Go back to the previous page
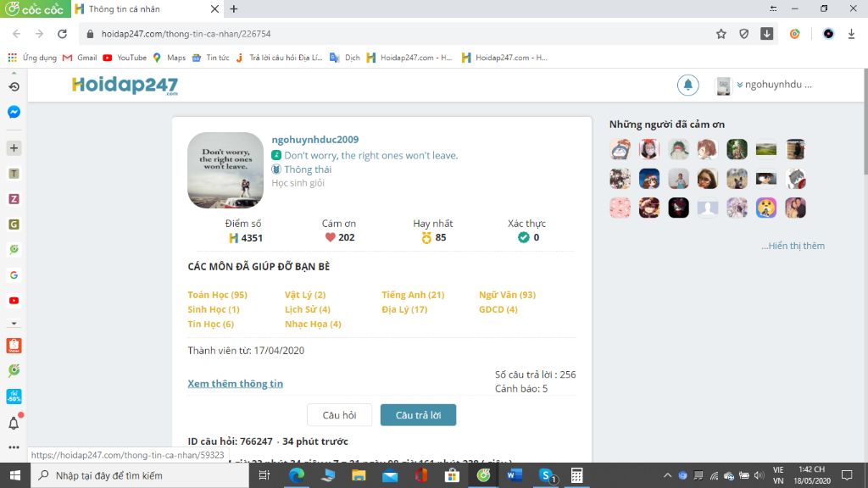Image resolution: width=868 pixels, height=488 pixels. [x=17, y=34]
